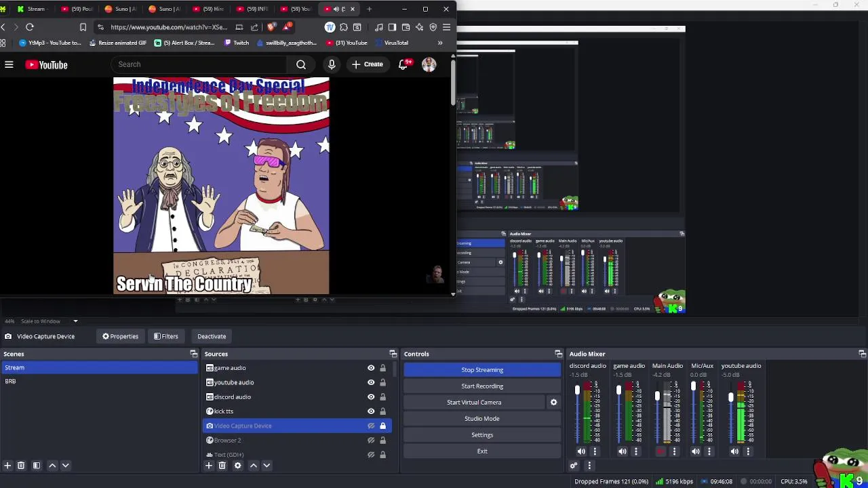Open Filters for Video Capture Device

pyautogui.click(x=165, y=336)
